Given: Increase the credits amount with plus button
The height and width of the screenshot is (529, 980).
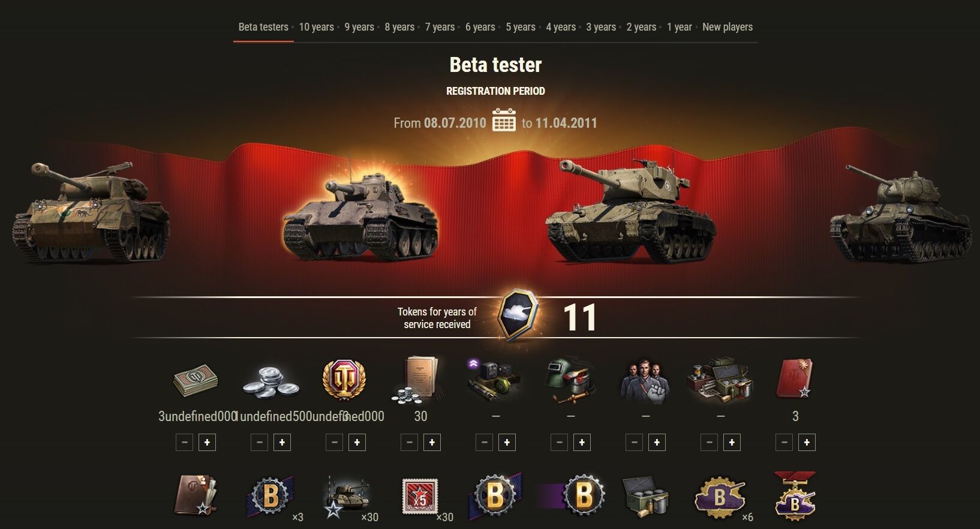Looking at the screenshot, I should pyautogui.click(x=207, y=443).
